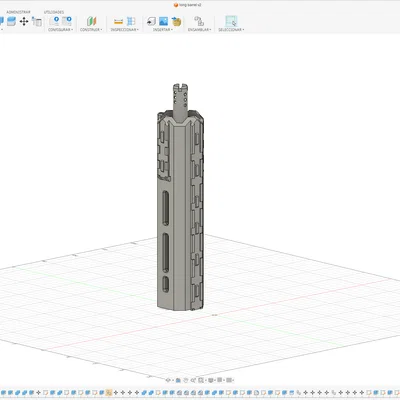Switch to the ADMINISTRAR ribbon tab
400x400 pixels.
[19, 12]
